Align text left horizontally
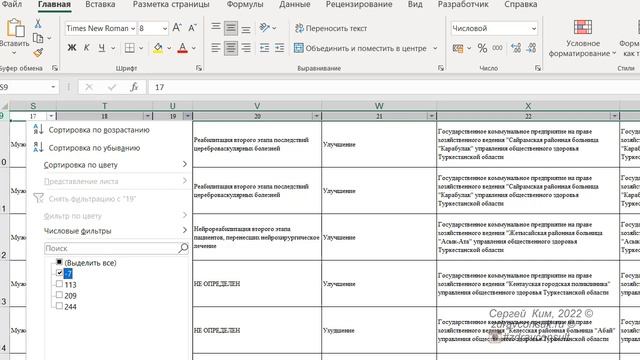Screen dimensions: 640x360 click(216, 48)
